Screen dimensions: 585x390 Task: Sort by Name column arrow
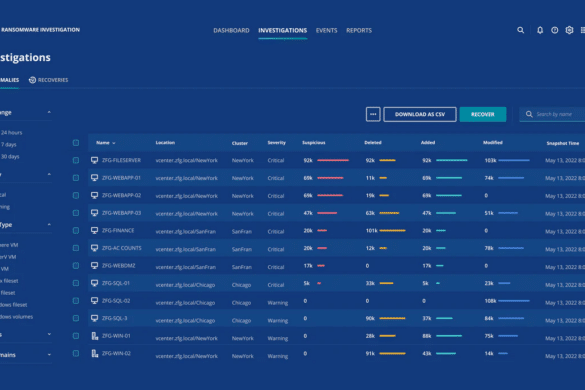coord(114,143)
